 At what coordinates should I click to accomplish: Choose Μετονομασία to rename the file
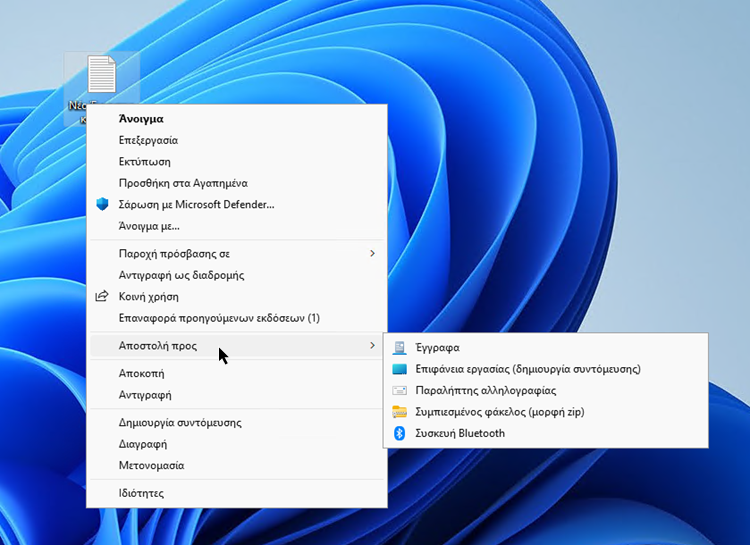tap(237, 465)
